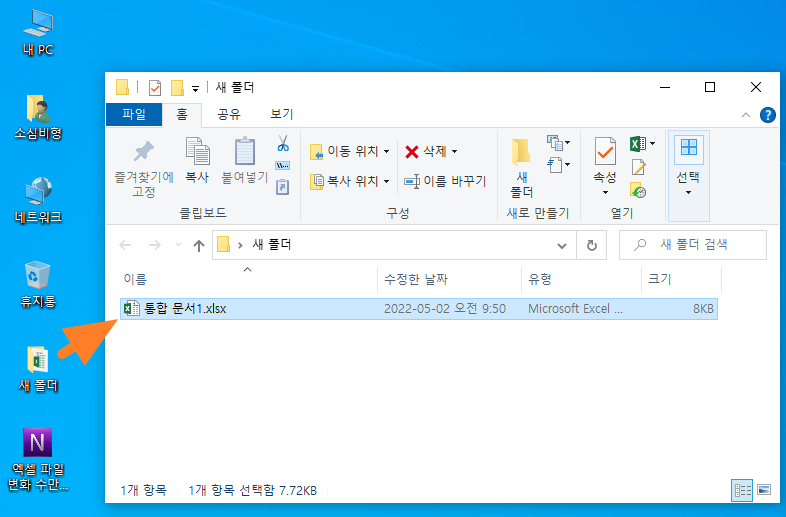Switch to the 공유 tab
The width and height of the screenshot is (786, 517).
coord(229,114)
